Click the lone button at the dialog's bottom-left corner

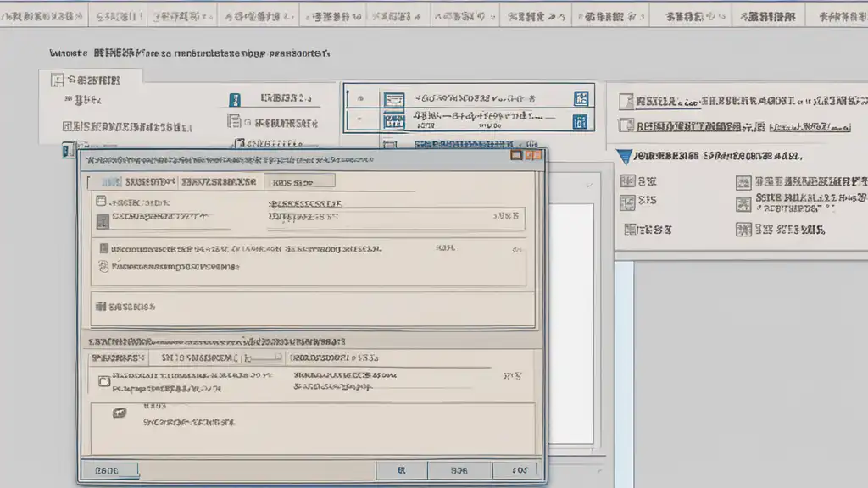[x=109, y=470]
